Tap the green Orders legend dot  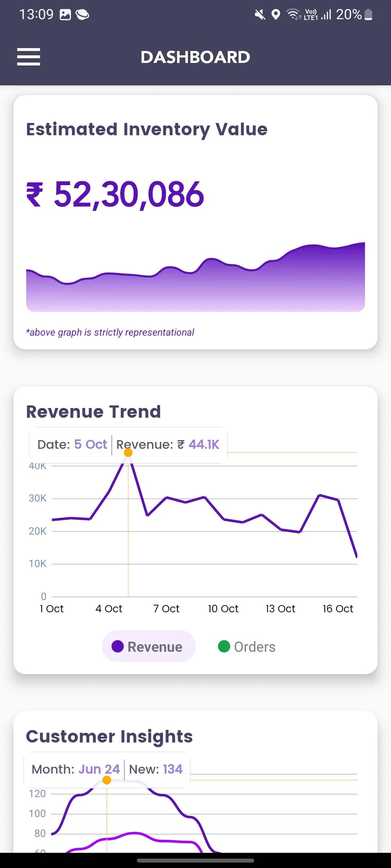(x=224, y=646)
